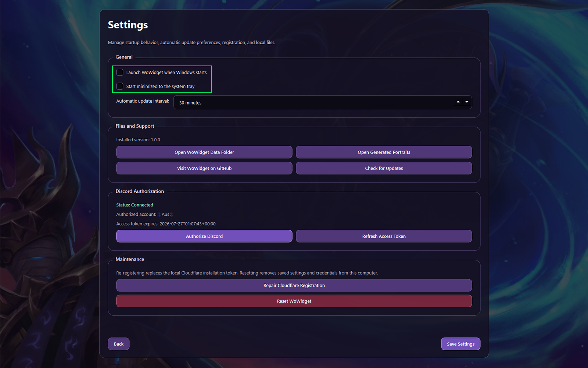Click Installed version: 1.0.0 text
Screen dimensions: 588x368
tap(138, 140)
